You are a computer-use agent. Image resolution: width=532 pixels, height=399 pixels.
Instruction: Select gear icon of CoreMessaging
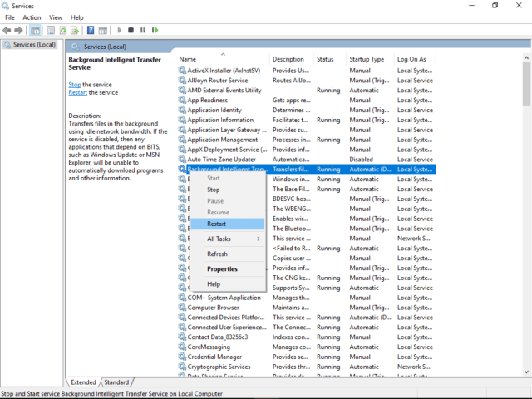182,347
